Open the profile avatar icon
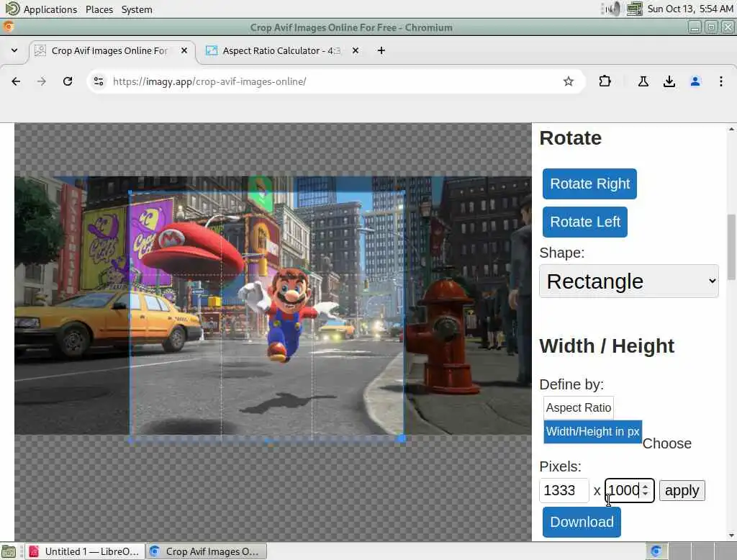 click(695, 81)
